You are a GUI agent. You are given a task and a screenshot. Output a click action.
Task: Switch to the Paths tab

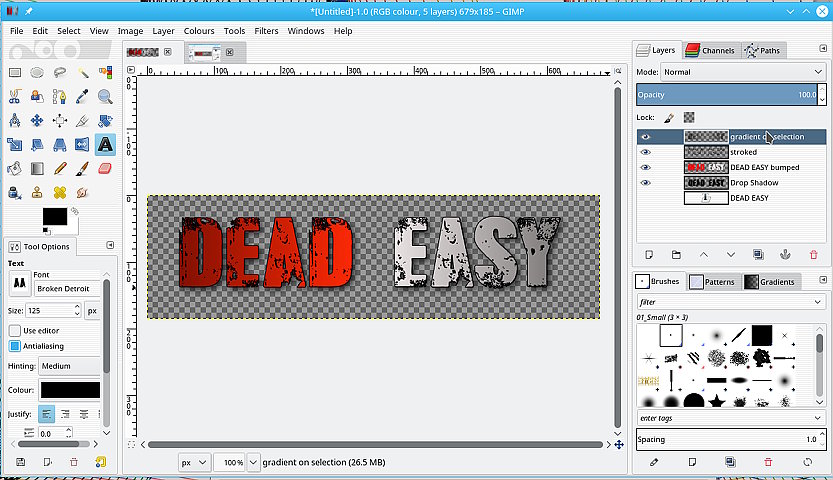(763, 50)
